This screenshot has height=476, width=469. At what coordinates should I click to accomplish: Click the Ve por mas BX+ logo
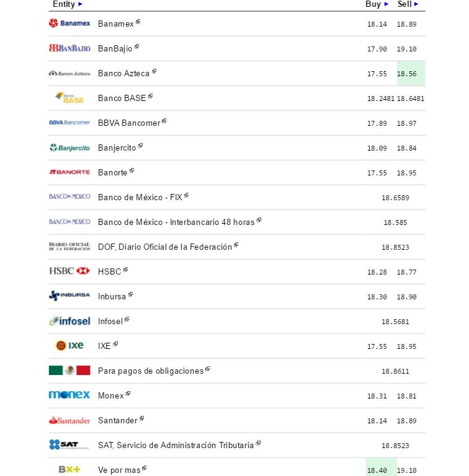69,470
